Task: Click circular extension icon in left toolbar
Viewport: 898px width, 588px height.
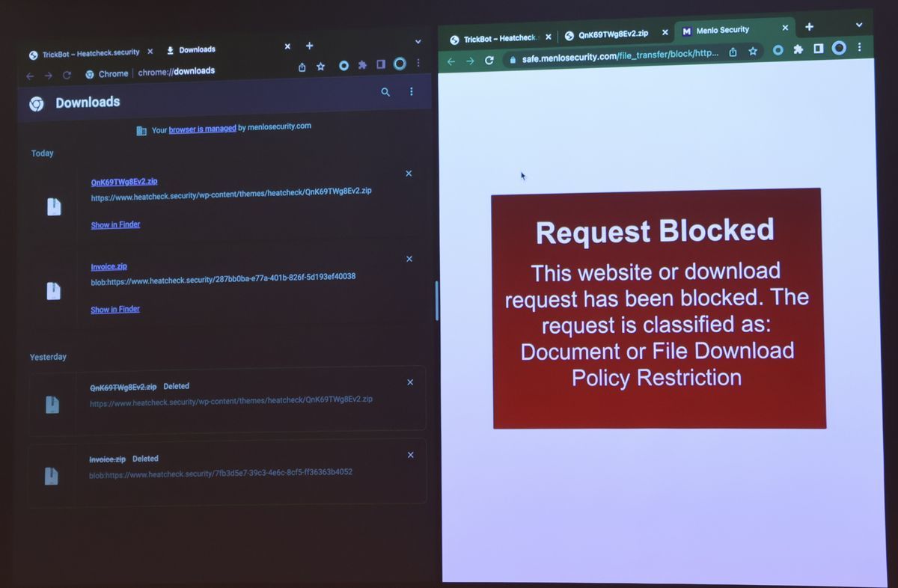Action: [343, 66]
